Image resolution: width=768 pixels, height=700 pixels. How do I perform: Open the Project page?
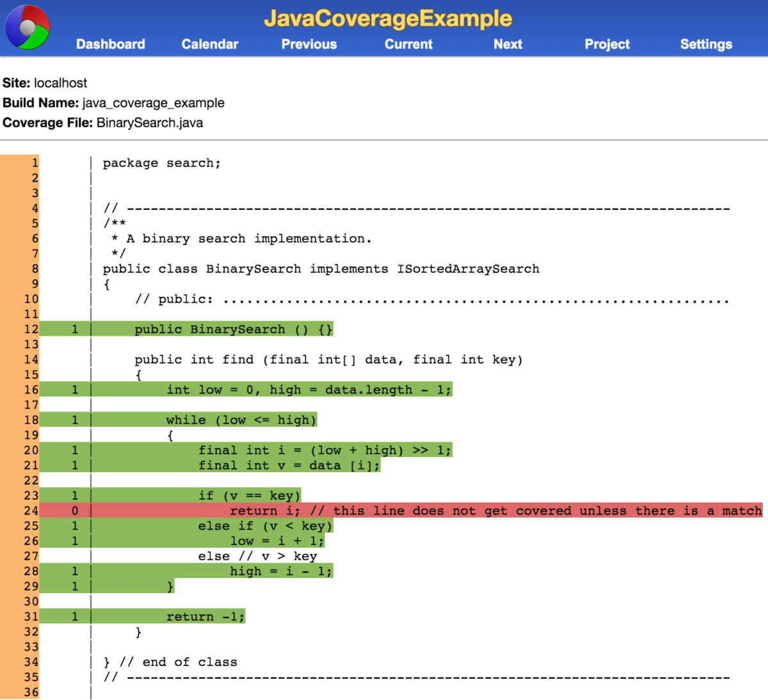click(x=607, y=44)
